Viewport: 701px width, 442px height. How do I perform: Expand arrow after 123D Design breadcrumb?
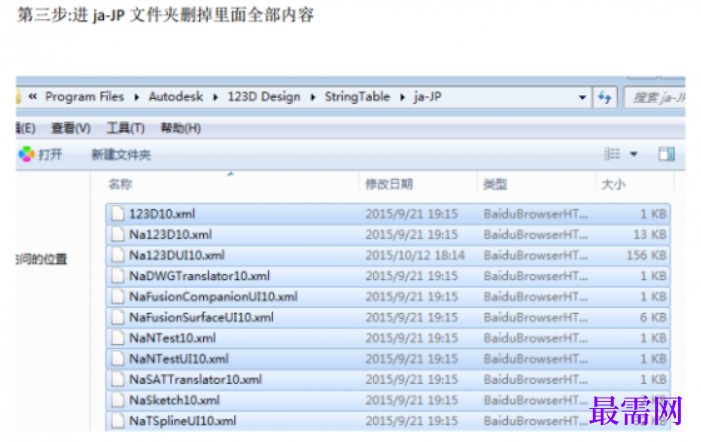tap(313, 97)
